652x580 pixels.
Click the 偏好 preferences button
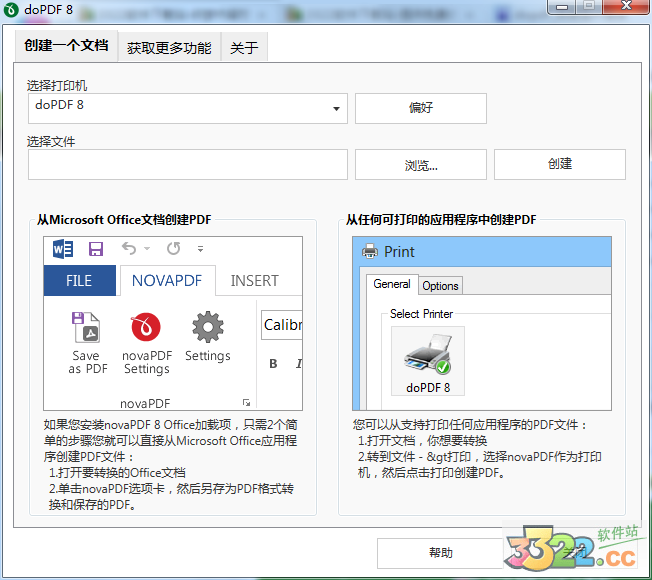pyautogui.click(x=421, y=109)
